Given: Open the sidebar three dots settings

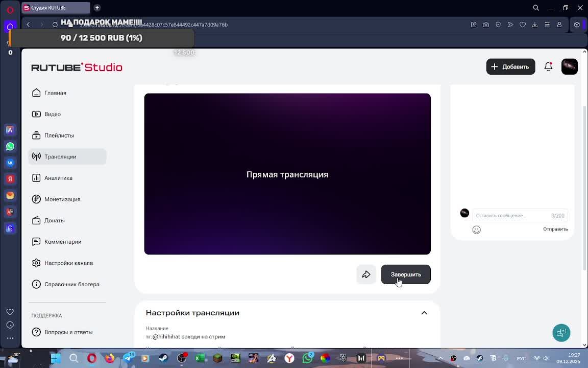Looking at the screenshot, I should click(10, 338).
